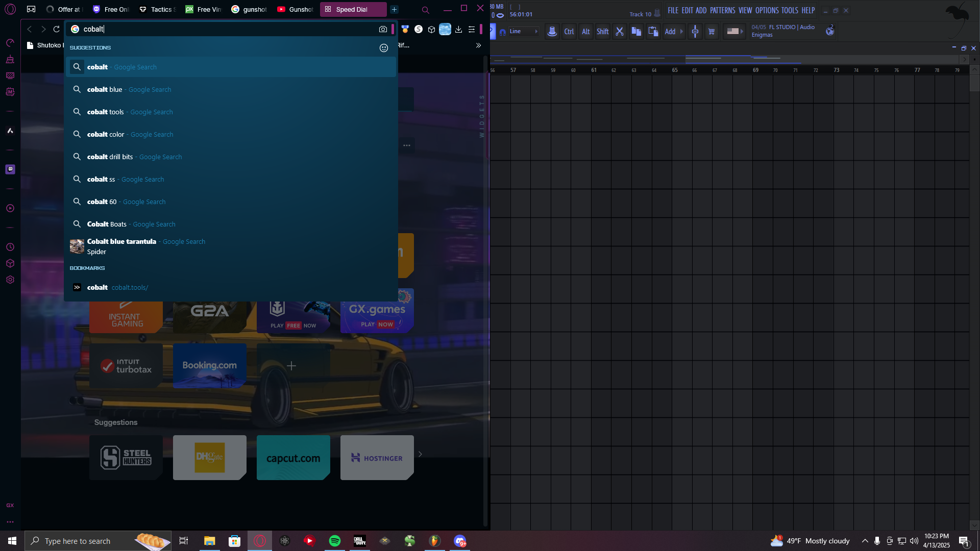This screenshot has height=551, width=980.
Task: Click the Copy icon in FL toolbar
Action: [x=636, y=32]
